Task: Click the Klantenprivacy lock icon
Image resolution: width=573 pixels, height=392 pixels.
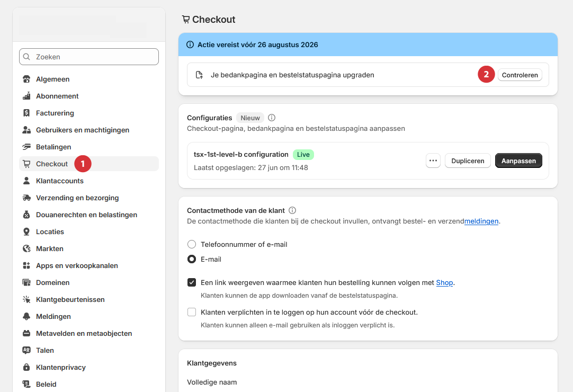Action: (x=25, y=367)
